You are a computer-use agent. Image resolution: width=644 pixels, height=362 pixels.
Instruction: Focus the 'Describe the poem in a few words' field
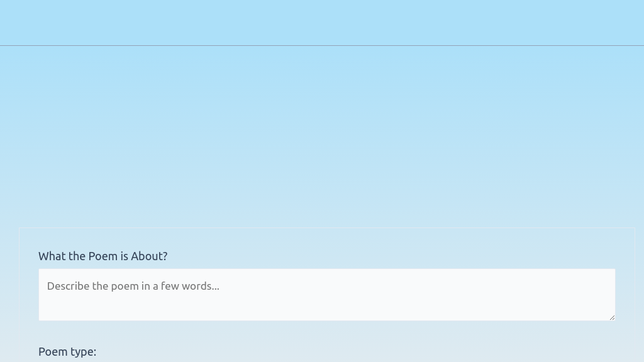point(327,294)
